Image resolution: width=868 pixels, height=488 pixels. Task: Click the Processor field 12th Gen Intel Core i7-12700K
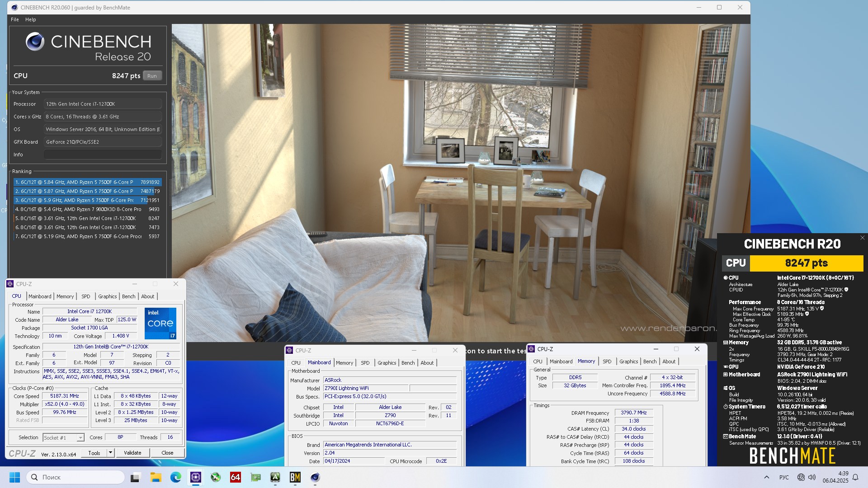tap(103, 104)
